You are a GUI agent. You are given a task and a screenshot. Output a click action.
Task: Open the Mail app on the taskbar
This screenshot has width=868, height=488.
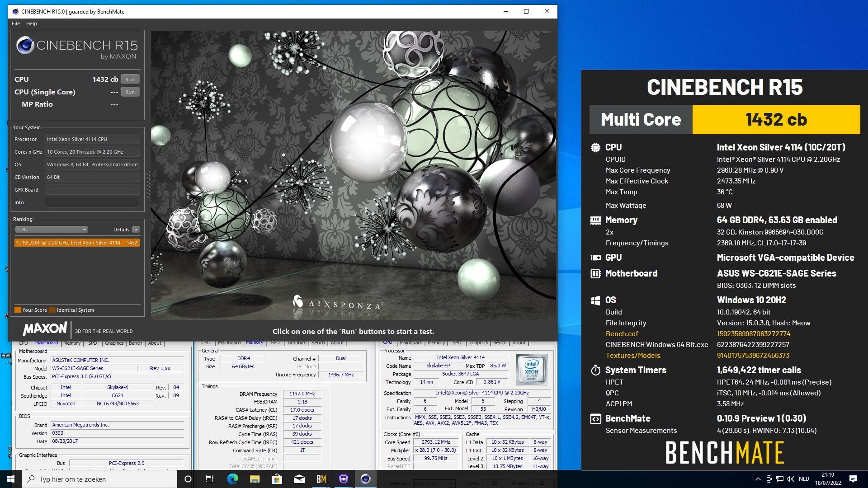[299, 479]
